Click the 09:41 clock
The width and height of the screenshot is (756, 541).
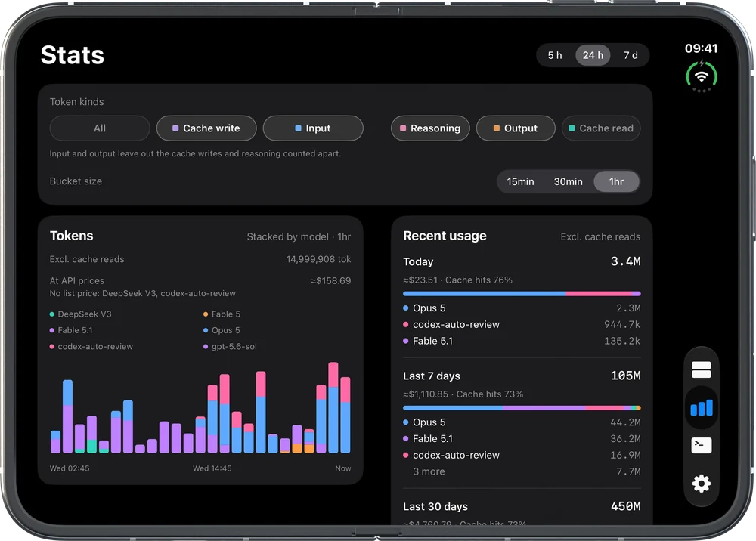(701, 48)
